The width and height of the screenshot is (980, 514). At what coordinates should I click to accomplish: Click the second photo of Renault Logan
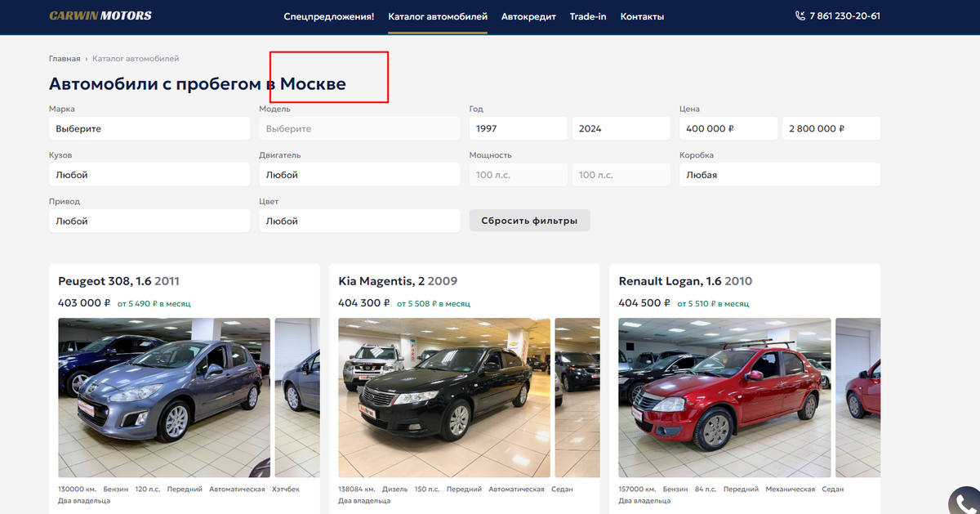(857, 398)
